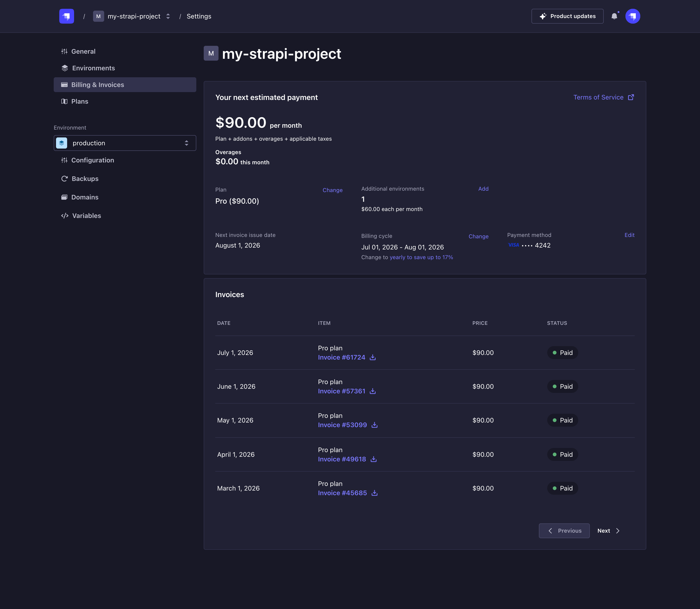Add an additional environment
Viewport: 700px width, 609px height.
483,189
